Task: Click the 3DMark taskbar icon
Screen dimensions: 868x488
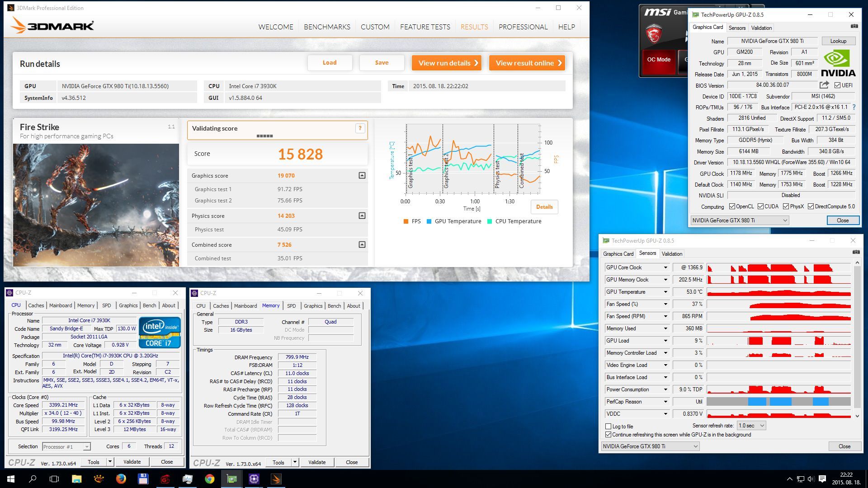Action: (x=276, y=479)
